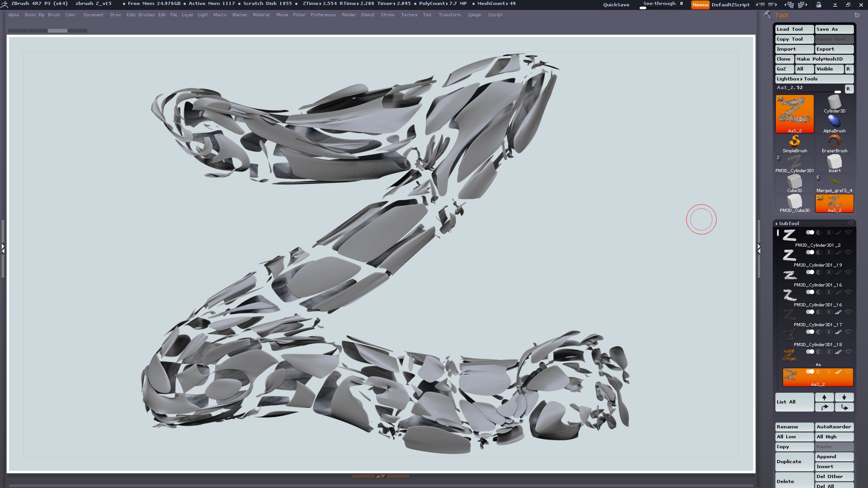Select the AlphaBrush tool icon
The width and height of the screenshot is (868, 488).
coord(834,122)
